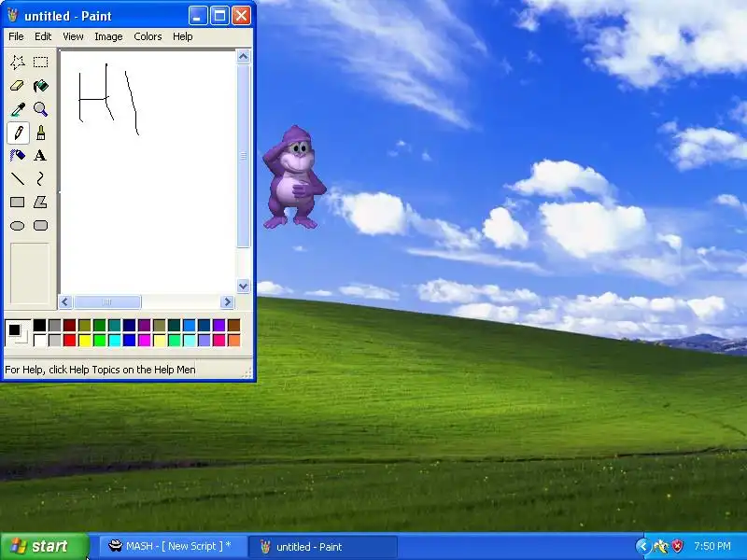Choose the bright red color swatch
Image resolution: width=747 pixels, height=560 pixels.
(69, 340)
